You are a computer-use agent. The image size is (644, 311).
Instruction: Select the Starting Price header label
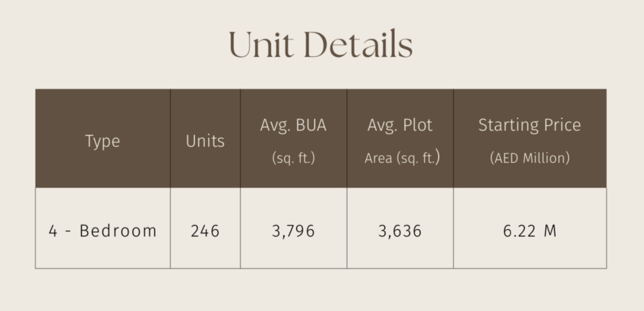[x=530, y=125]
